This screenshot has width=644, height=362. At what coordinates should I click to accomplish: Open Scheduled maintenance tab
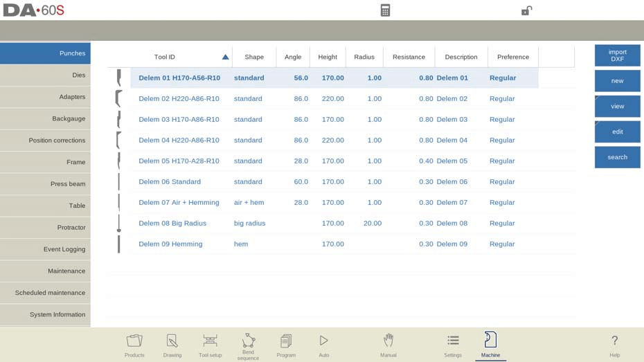[45, 293]
